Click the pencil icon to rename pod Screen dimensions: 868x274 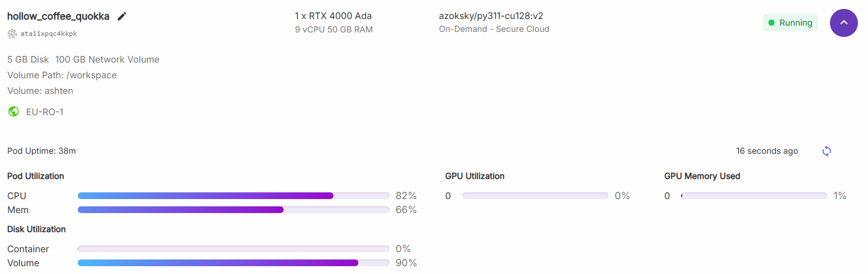click(x=122, y=16)
